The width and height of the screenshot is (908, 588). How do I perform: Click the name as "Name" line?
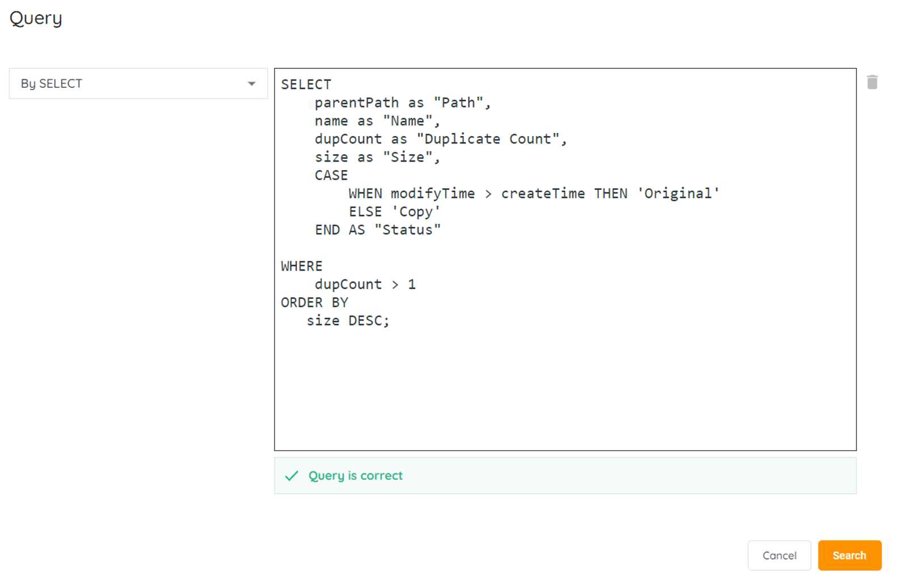377,121
